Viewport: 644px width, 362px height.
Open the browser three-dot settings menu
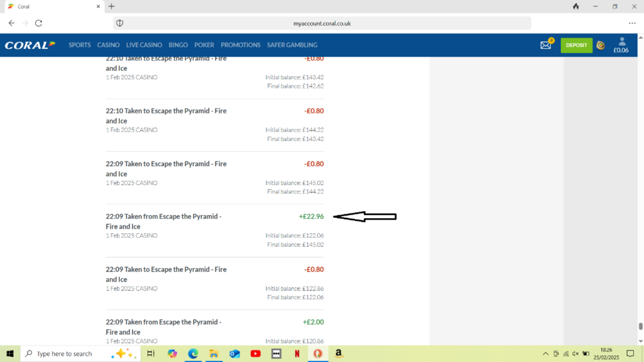(x=632, y=23)
